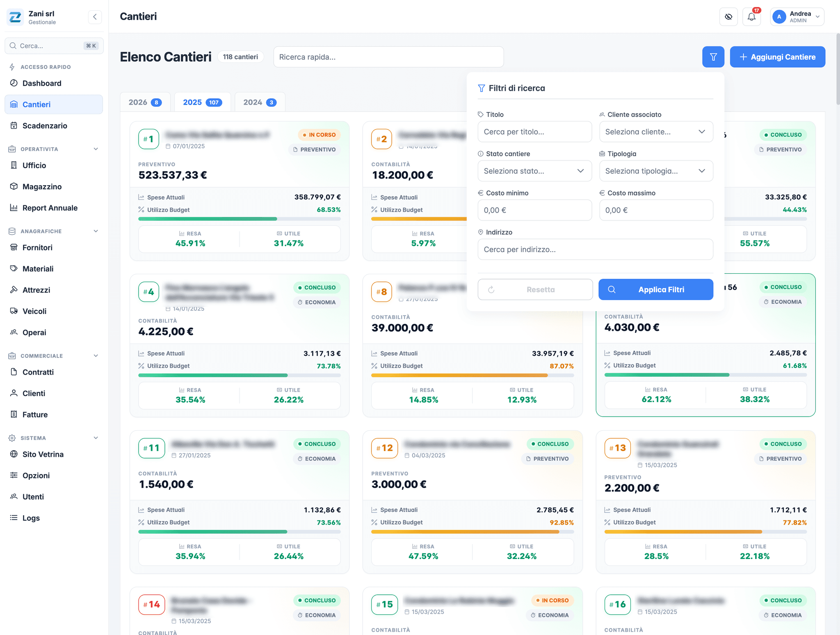The height and width of the screenshot is (635, 840).
Task: Open cantiere card number 1 badge
Action: [x=148, y=139]
